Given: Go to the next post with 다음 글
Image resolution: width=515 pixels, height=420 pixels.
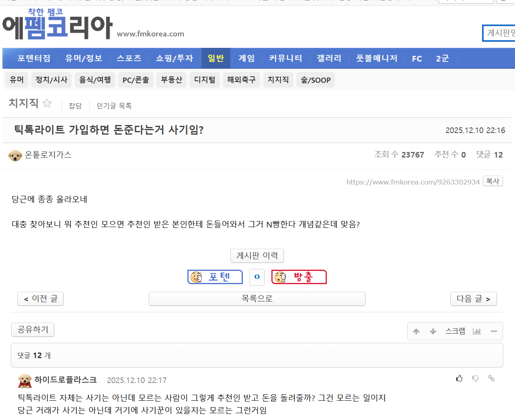Looking at the screenshot, I should click(474, 299).
